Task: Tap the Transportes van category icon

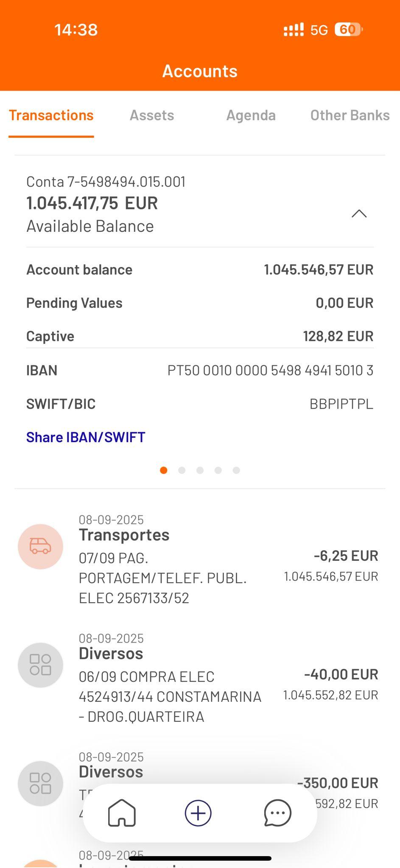Action: [40, 546]
